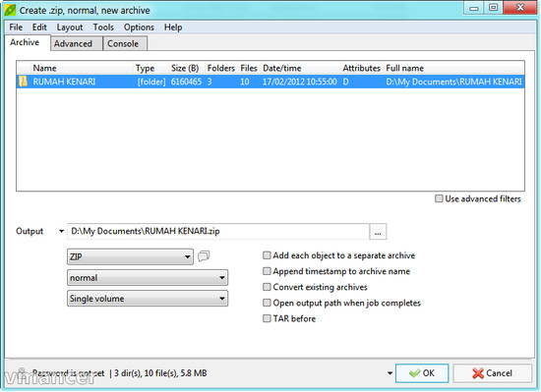This screenshot has height=392, width=541.
Task: Open the Edit menu
Action: (39, 28)
